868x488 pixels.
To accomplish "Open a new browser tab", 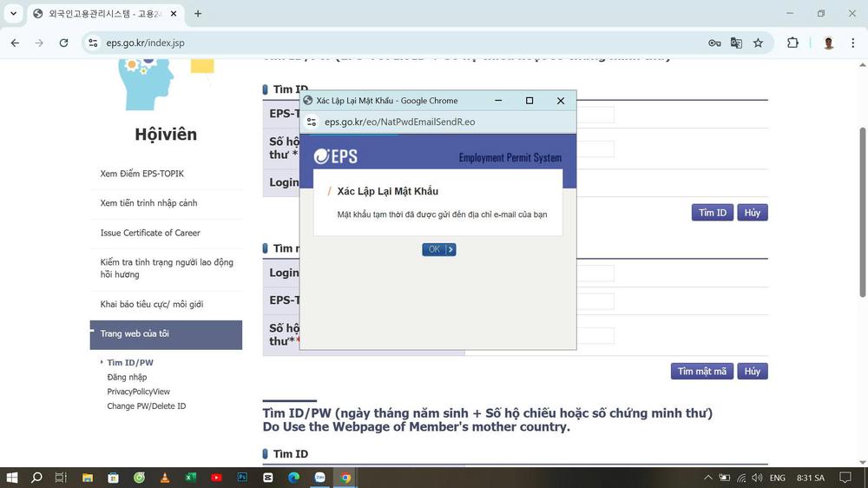I will [x=198, y=13].
